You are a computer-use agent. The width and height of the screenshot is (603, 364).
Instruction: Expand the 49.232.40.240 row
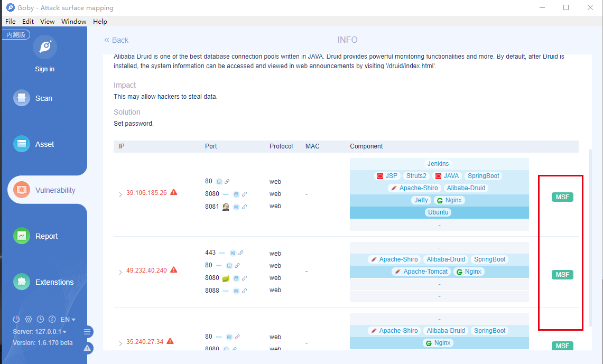120,272
